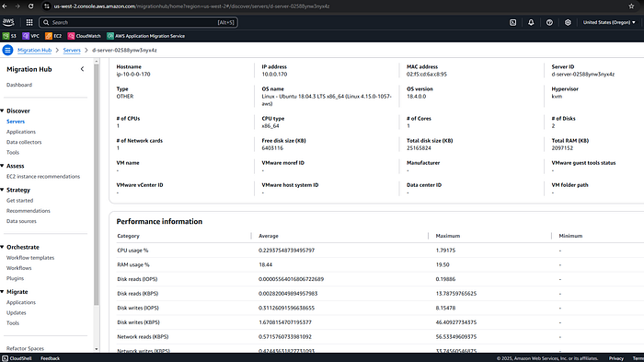The image size is (644, 362).
Task: Click the AWS logo home icon
Action: pos(8,22)
